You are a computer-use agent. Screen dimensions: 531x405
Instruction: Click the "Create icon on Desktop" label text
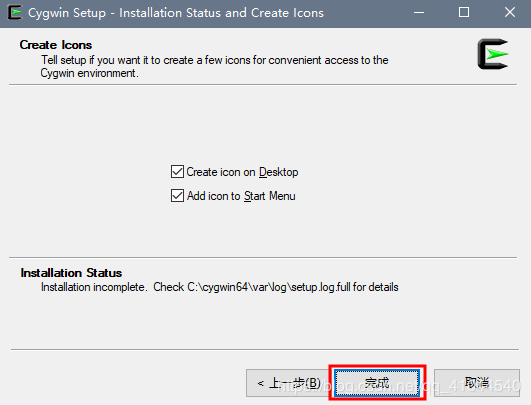click(242, 172)
